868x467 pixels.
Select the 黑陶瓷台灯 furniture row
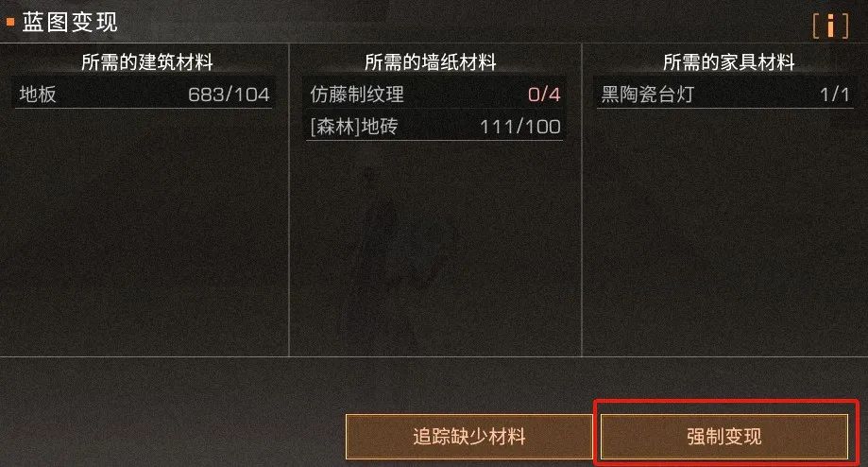click(x=724, y=95)
